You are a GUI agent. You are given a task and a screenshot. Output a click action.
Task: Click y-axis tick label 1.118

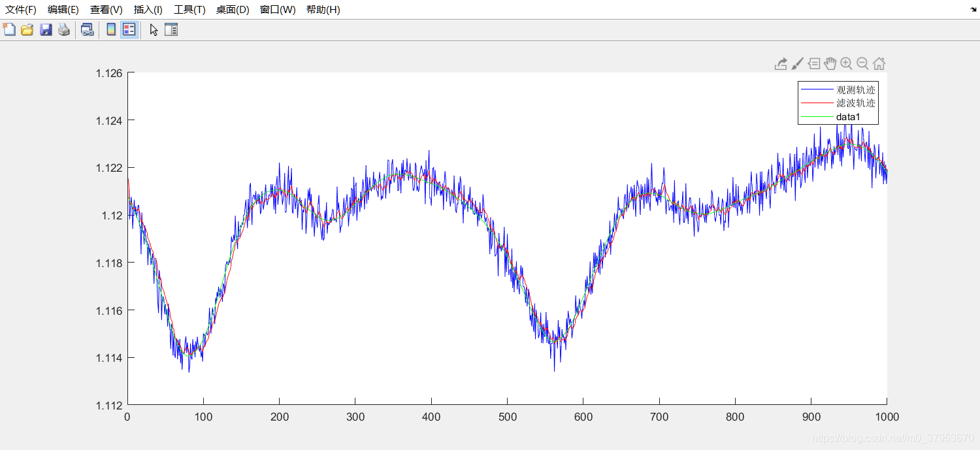[109, 263]
